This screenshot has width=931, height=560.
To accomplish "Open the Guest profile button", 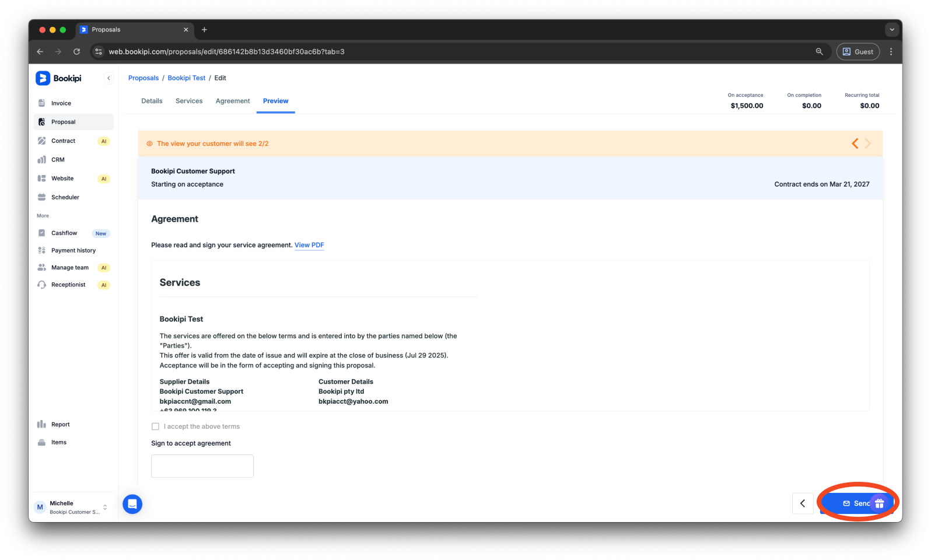I will 858,51.
